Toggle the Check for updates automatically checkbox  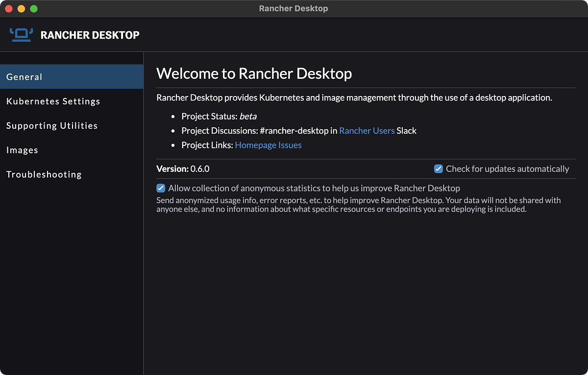click(438, 168)
